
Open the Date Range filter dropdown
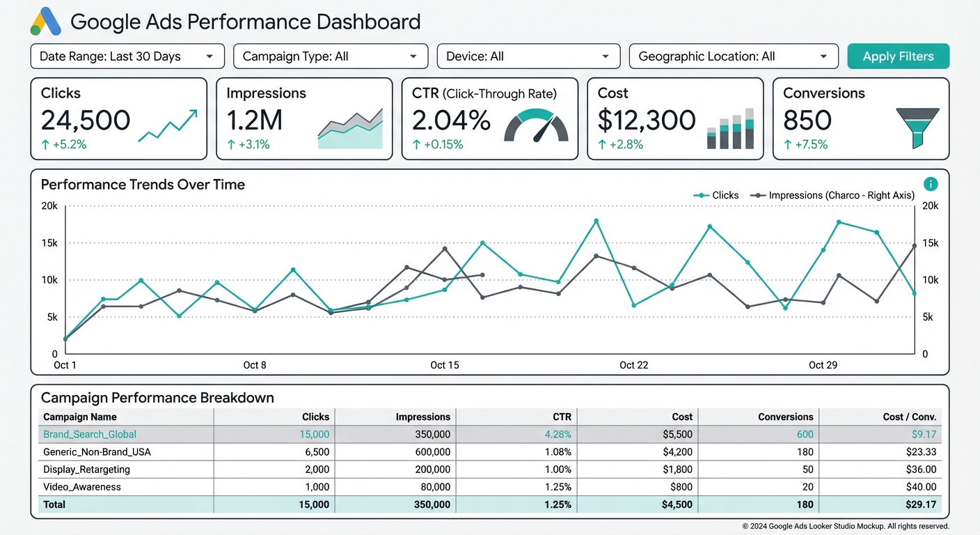point(127,56)
